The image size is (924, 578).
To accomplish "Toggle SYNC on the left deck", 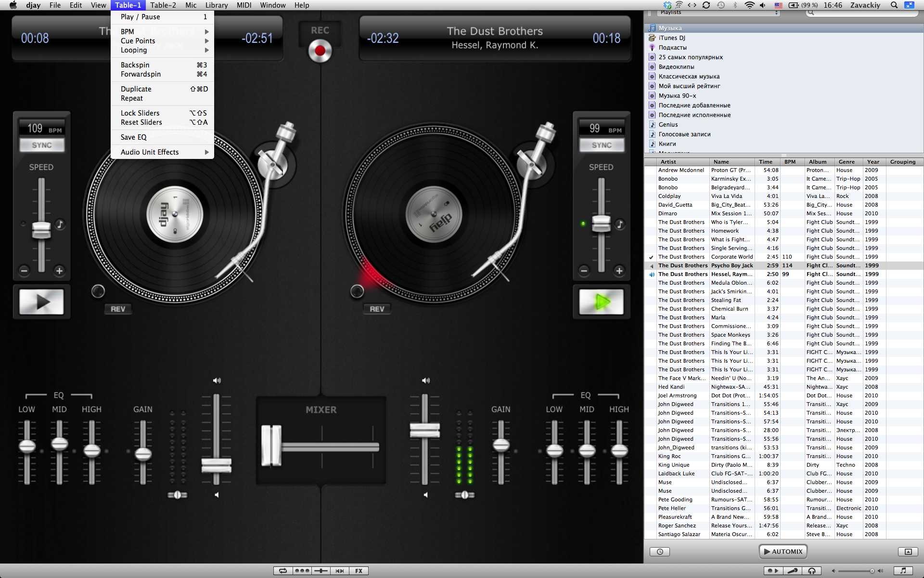I will [42, 145].
